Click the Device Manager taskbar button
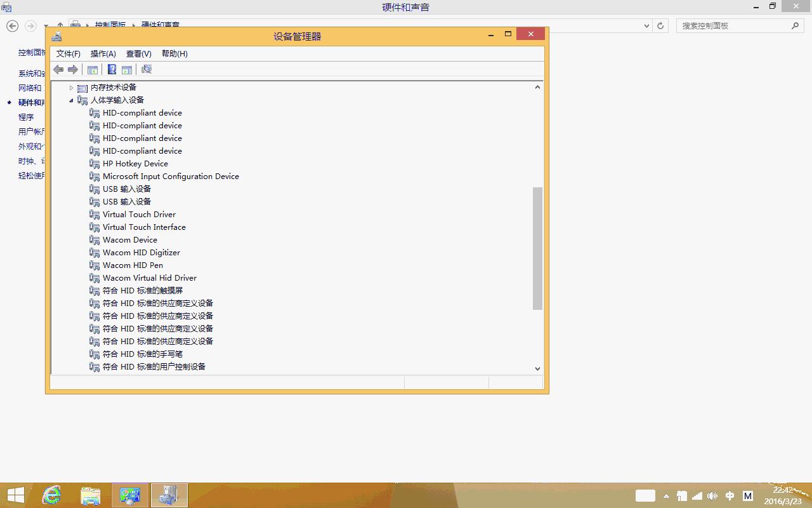The image size is (812, 508). coord(169,495)
